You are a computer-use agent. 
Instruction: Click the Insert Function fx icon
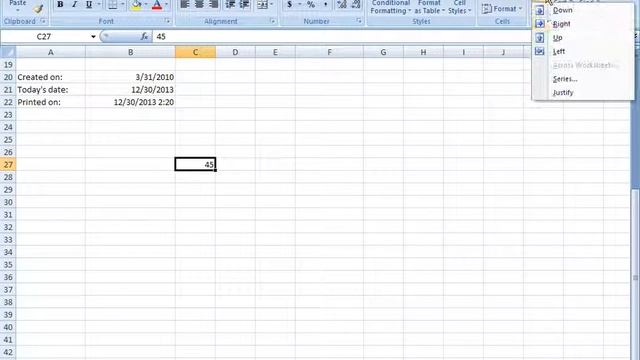144,37
